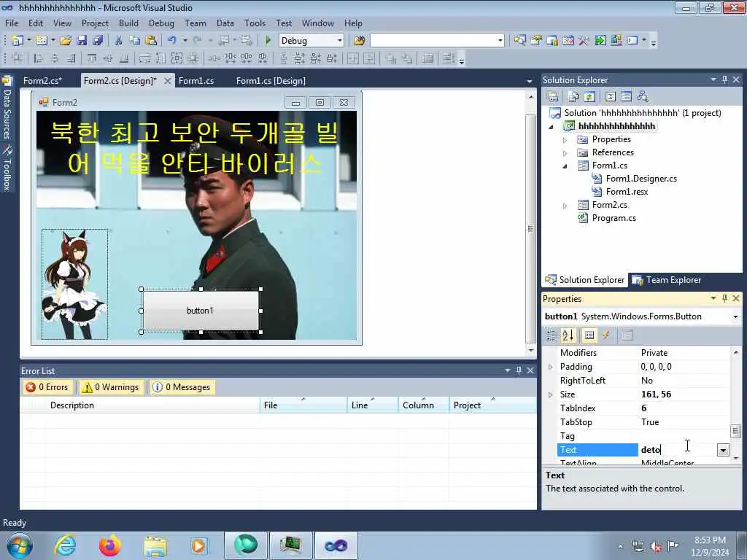
Task: Open Firefox from the taskbar
Action: pyautogui.click(x=110, y=545)
